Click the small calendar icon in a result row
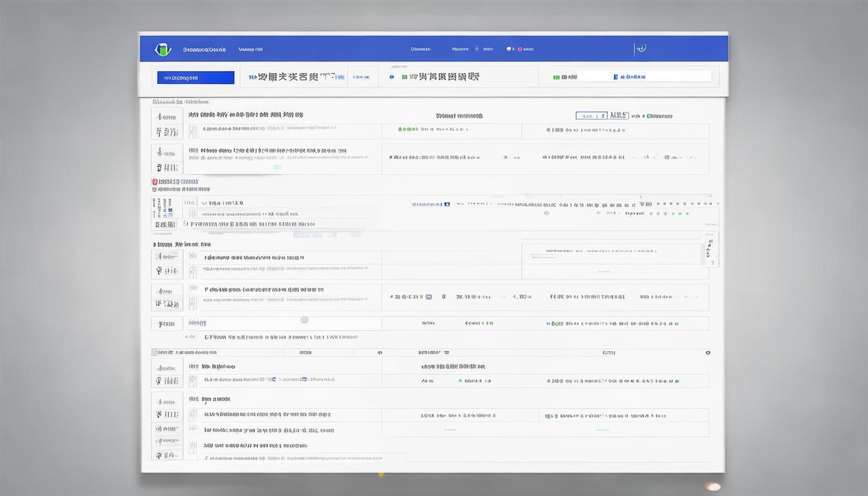Viewport: 868px width, 496px height. pos(428,296)
